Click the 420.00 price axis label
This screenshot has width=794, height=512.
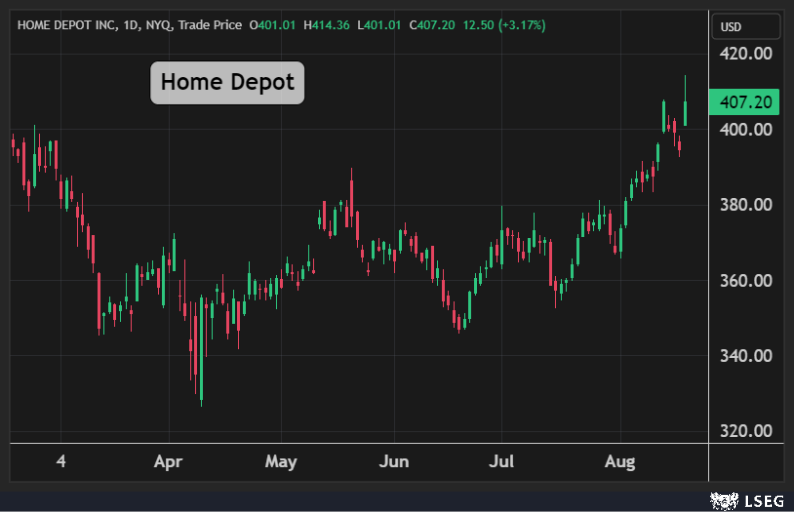(745, 53)
